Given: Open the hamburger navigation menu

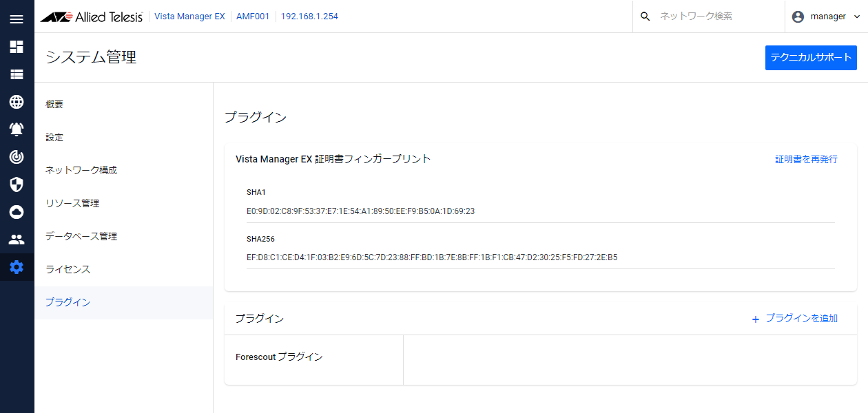Looking at the screenshot, I should click(17, 19).
